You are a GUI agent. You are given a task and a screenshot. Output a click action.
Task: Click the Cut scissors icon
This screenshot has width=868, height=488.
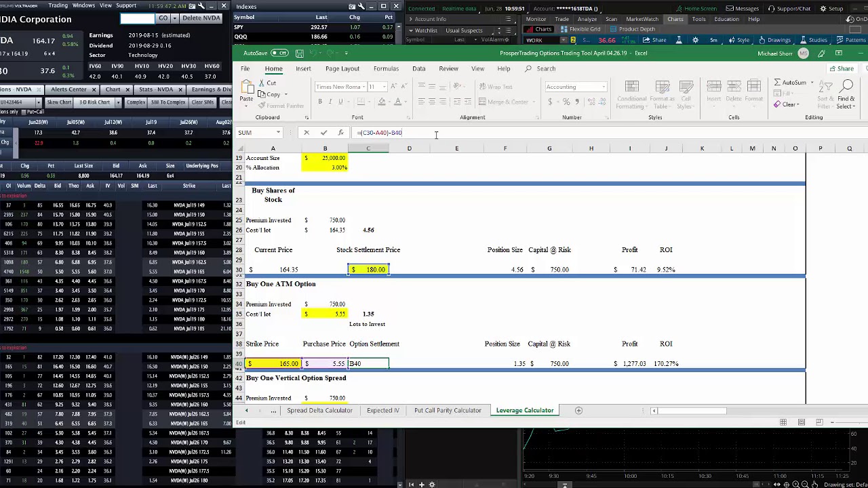(x=262, y=83)
